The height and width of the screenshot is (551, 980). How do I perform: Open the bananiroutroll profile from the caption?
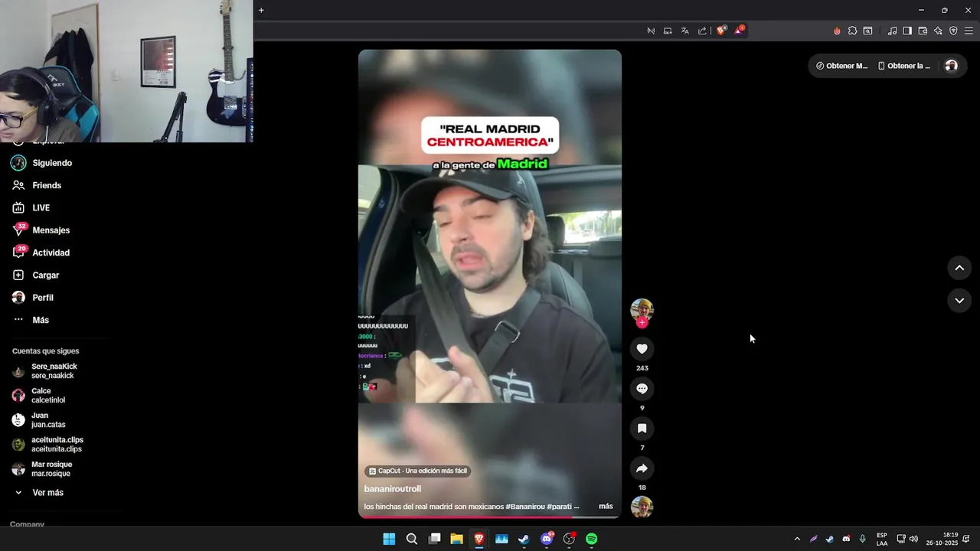(x=393, y=489)
